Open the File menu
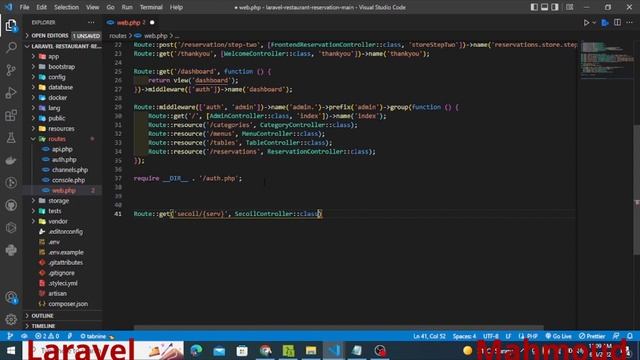The width and height of the screenshot is (640, 360). pos(24,7)
